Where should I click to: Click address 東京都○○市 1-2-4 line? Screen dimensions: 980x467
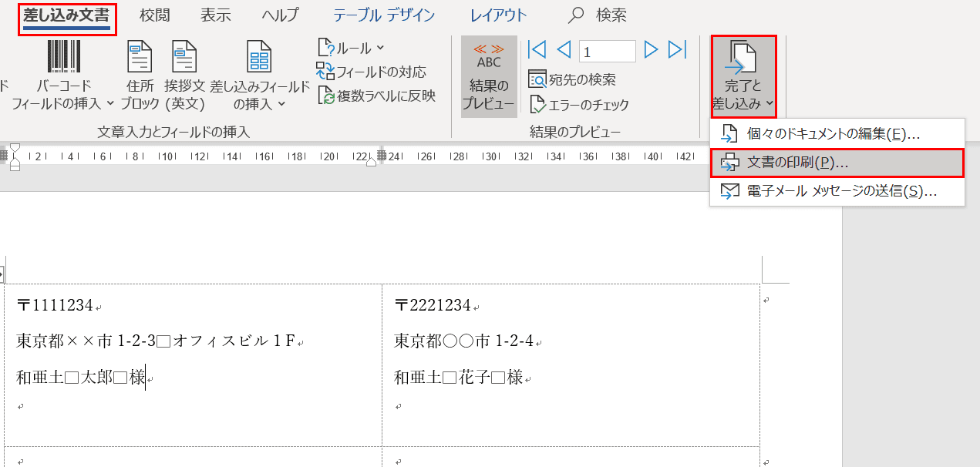tap(466, 341)
